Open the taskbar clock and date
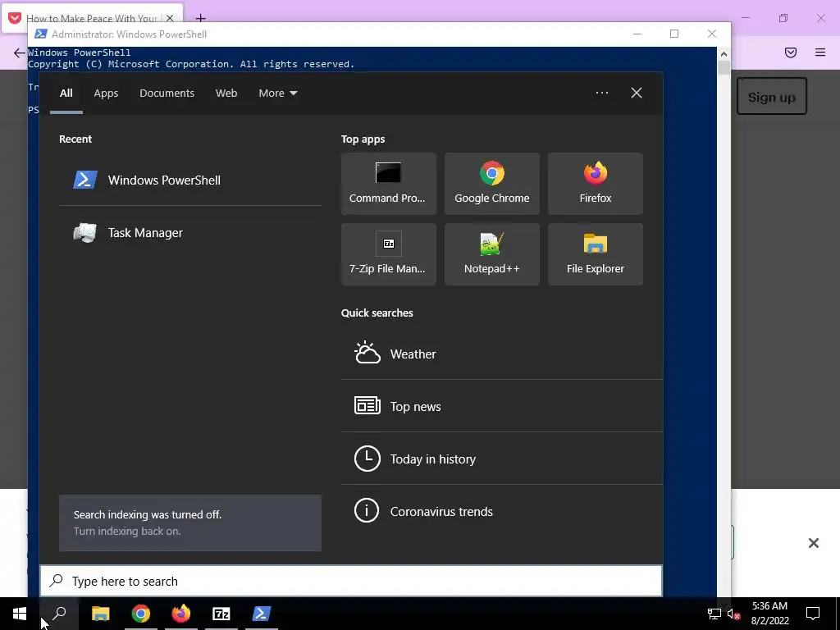The image size is (840, 630). (x=769, y=614)
